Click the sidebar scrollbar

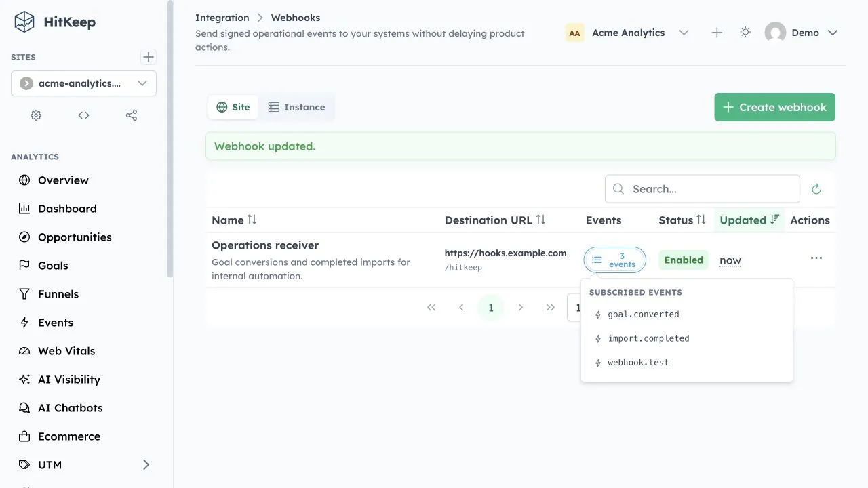[170, 139]
